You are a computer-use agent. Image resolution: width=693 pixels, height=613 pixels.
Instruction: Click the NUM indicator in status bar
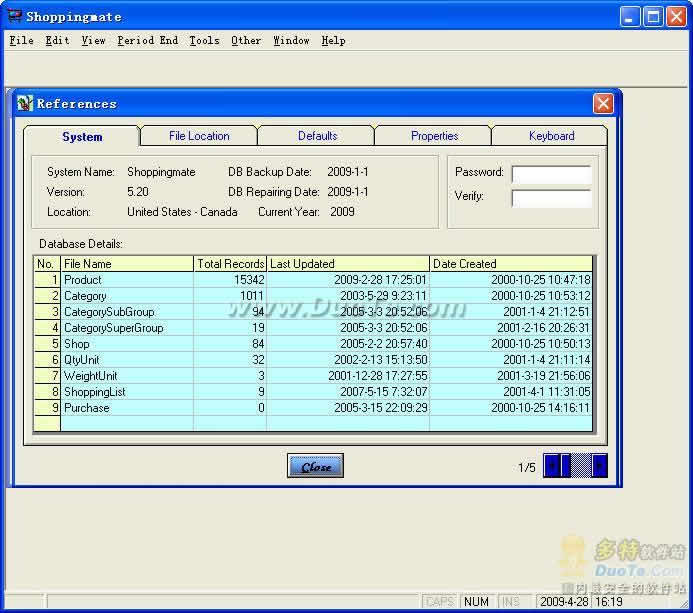coord(476,602)
